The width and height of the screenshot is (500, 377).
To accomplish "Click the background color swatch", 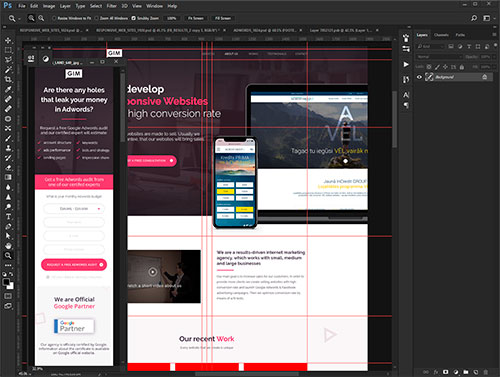I will pos(10,286).
